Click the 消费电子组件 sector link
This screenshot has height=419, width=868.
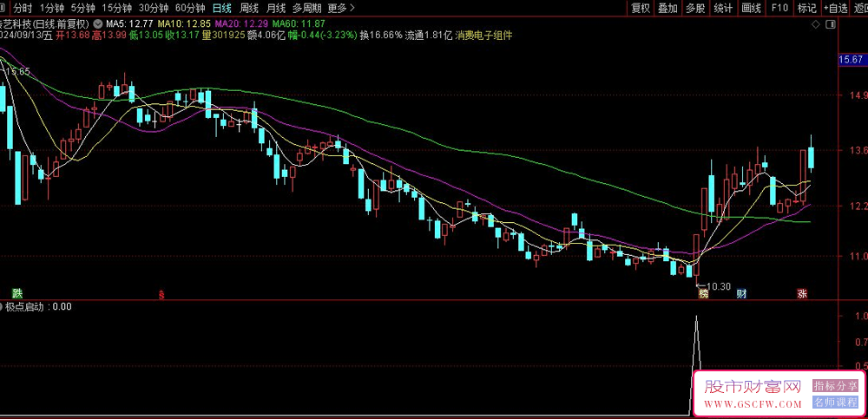[x=483, y=35]
